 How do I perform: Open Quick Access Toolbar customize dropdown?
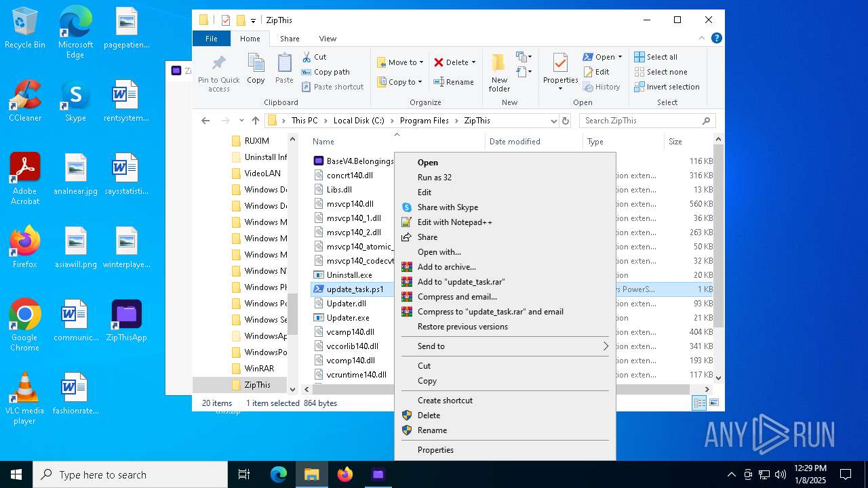tap(253, 20)
